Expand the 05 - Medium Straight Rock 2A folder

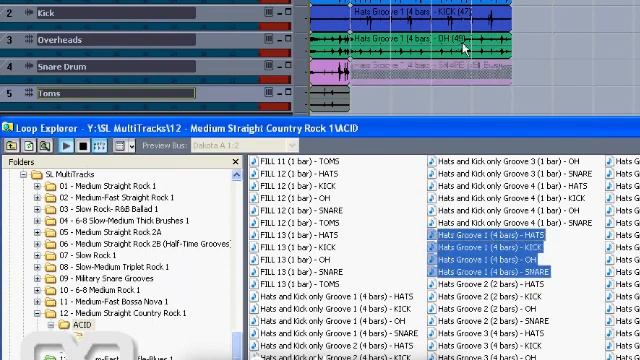[x=37, y=233]
